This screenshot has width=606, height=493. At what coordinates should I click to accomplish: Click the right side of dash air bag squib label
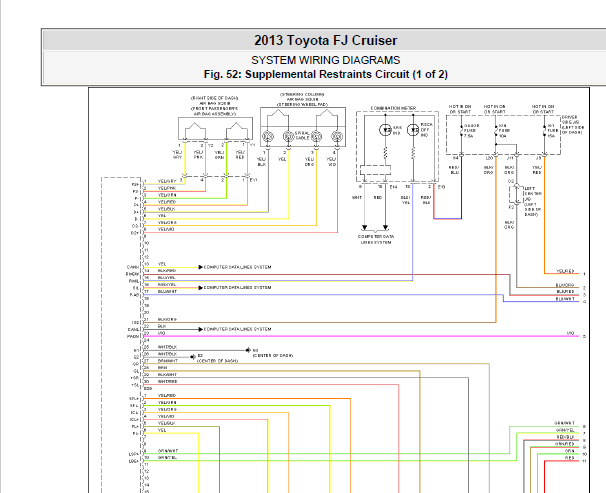point(214,106)
